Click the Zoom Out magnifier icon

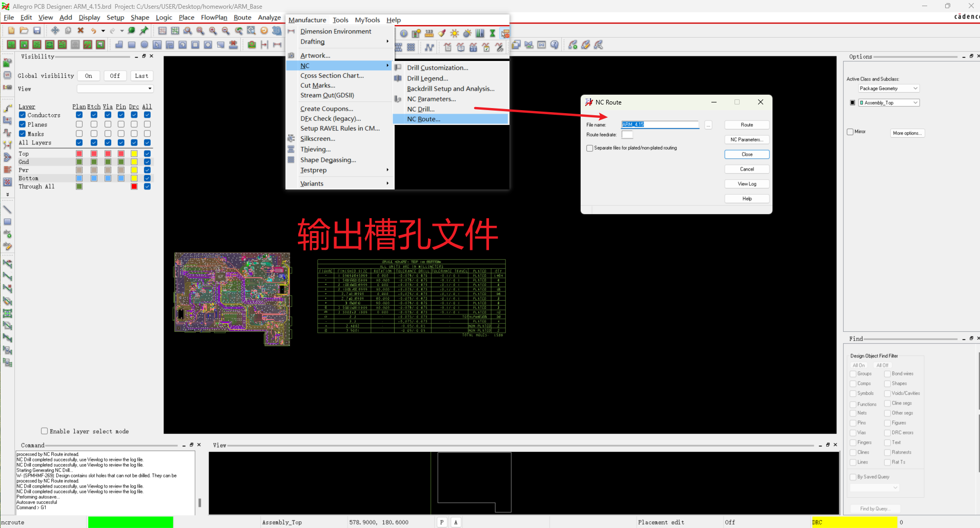pyautogui.click(x=226, y=31)
